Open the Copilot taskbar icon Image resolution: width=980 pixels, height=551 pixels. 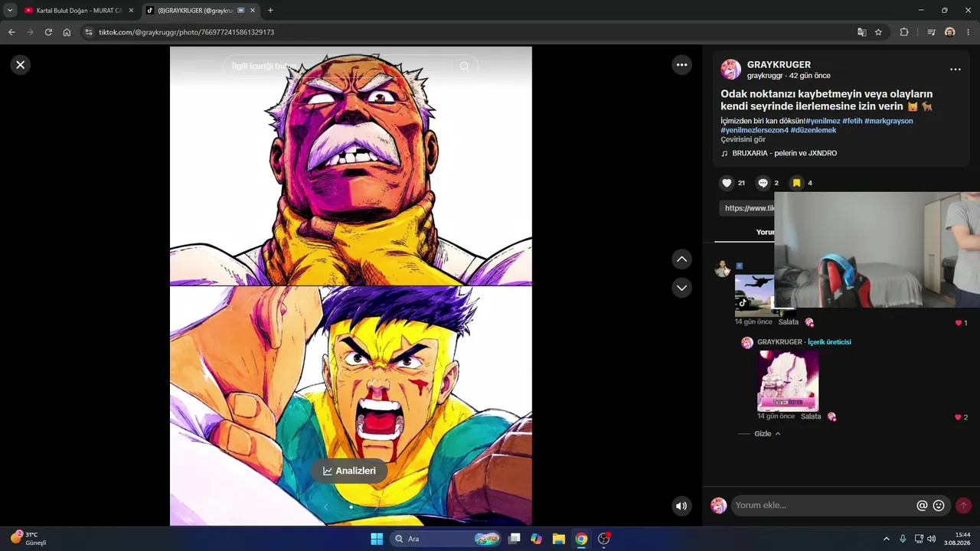[x=537, y=539]
